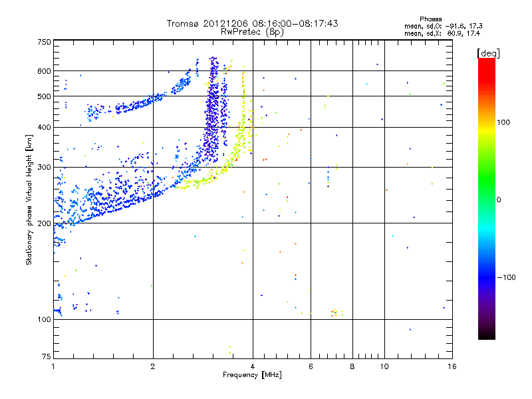Click the '2' frequency axis tick label
The image size is (532, 399).
point(153,366)
